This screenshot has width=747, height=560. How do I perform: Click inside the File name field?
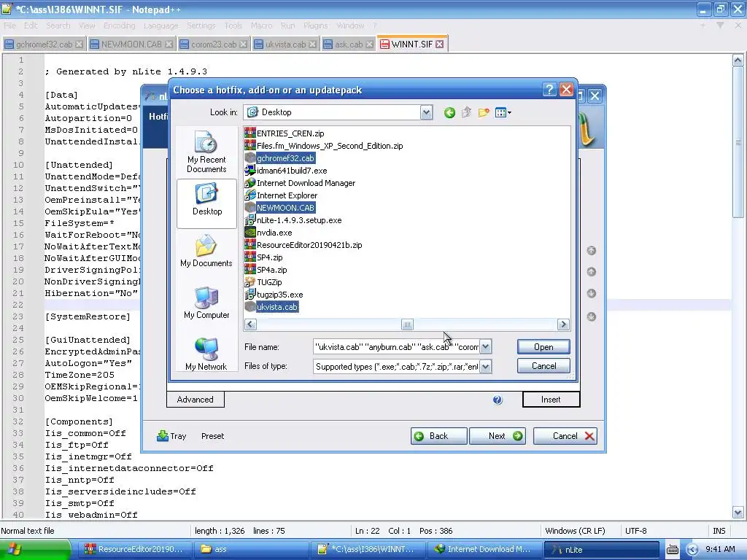tap(396, 347)
